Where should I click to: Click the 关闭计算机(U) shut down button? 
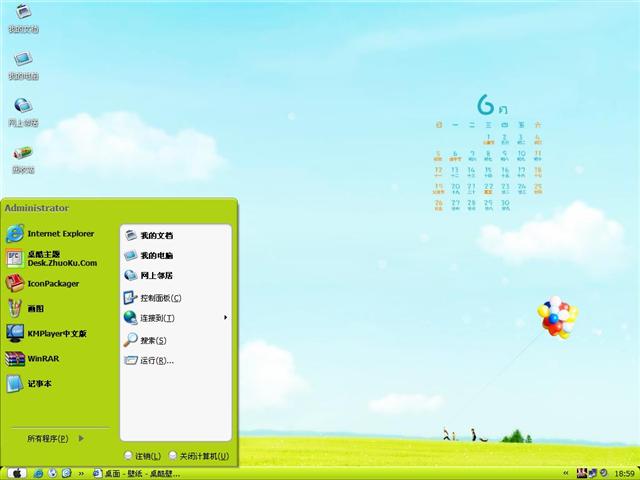click(199, 456)
